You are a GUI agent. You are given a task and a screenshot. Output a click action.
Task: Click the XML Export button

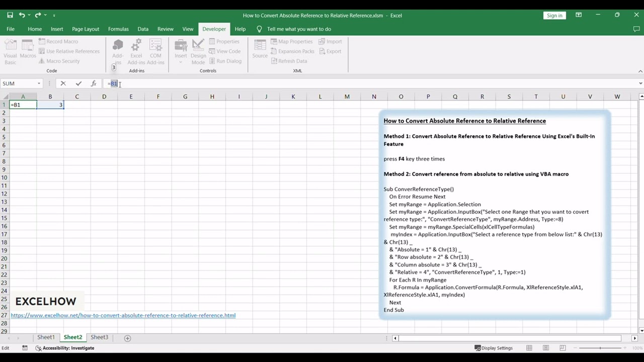pos(330,51)
